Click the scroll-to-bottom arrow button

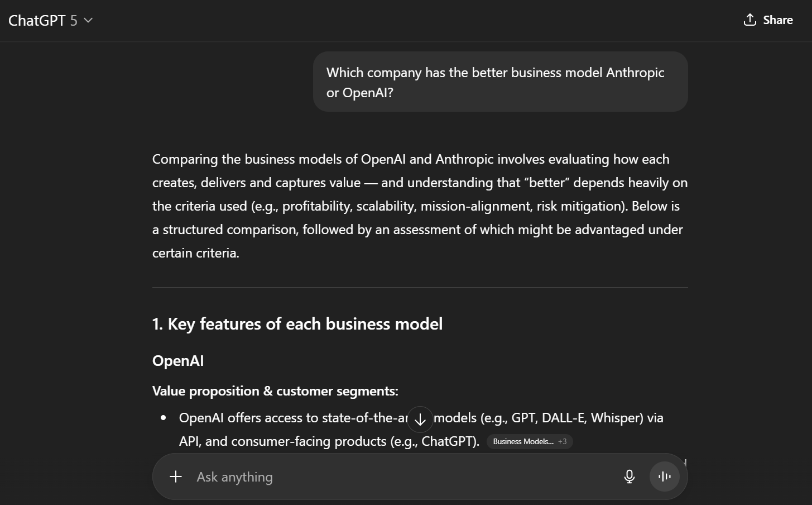420,420
